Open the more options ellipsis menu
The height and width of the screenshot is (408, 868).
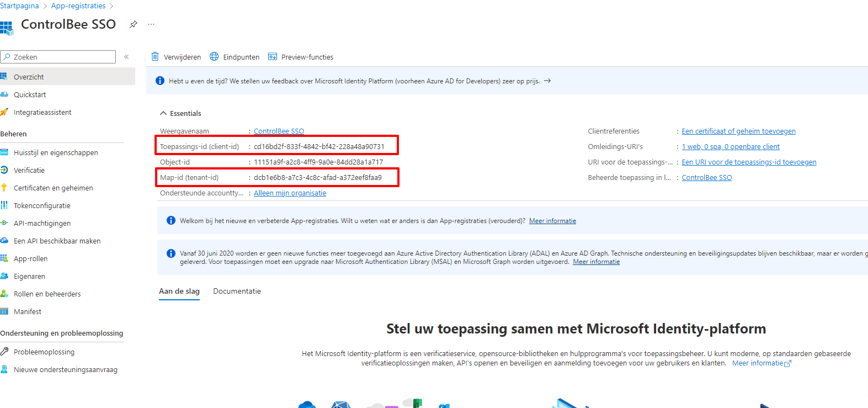[x=151, y=24]
